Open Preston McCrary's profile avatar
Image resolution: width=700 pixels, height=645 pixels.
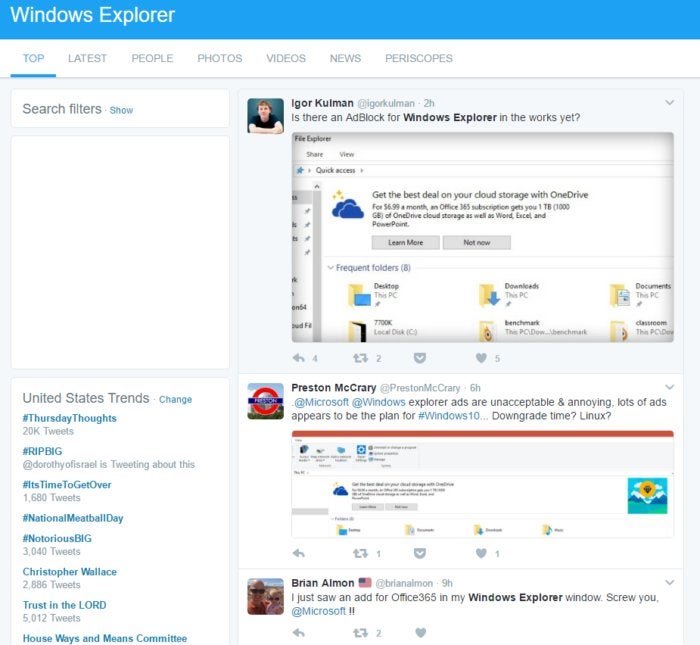(266, 401)
